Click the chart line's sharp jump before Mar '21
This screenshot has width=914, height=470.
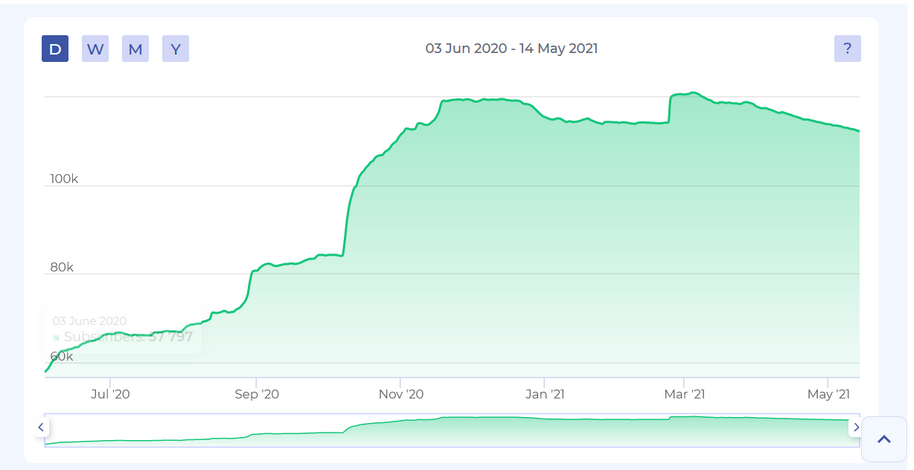coord(670,108)
